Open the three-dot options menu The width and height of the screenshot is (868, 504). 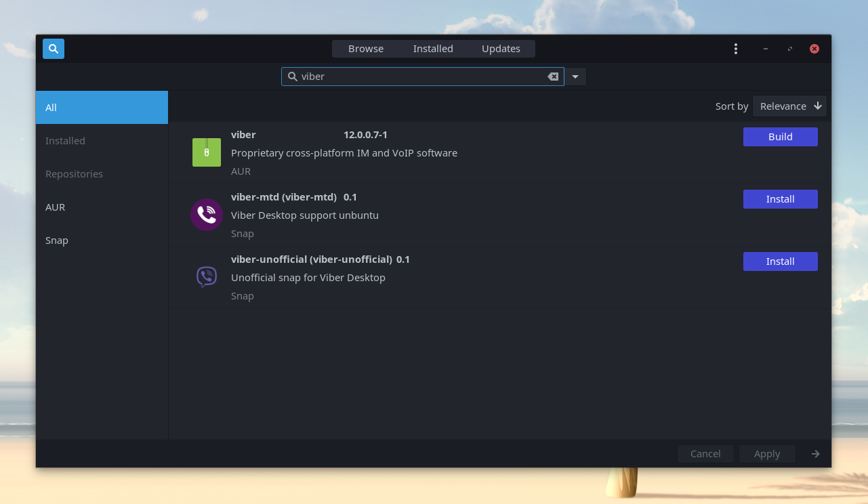pyautogui.click(x=736, y=49)
